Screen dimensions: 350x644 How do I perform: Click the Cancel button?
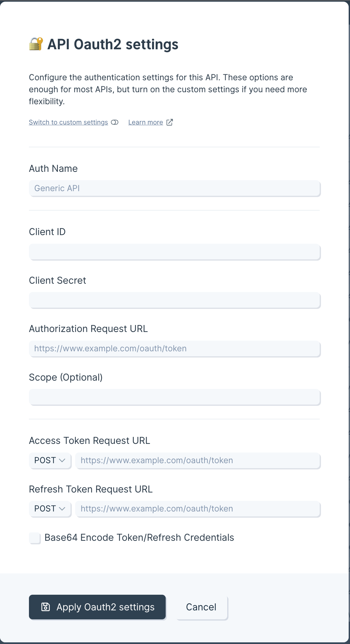coord(201,607)
